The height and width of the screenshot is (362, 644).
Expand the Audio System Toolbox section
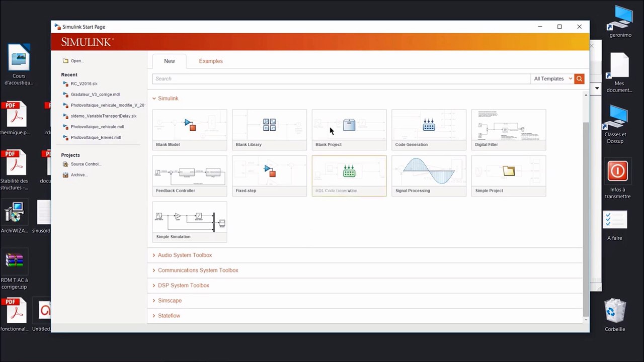(184, 255)
